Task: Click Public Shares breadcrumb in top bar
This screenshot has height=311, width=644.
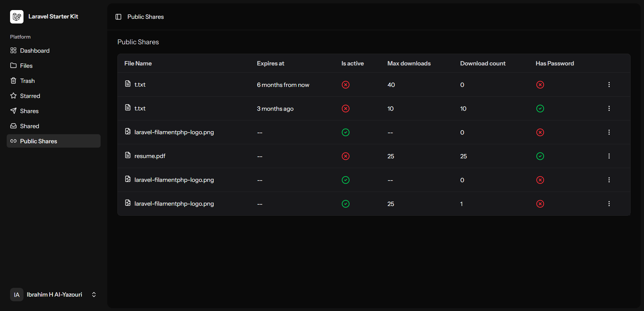Action: coord(146,17)
